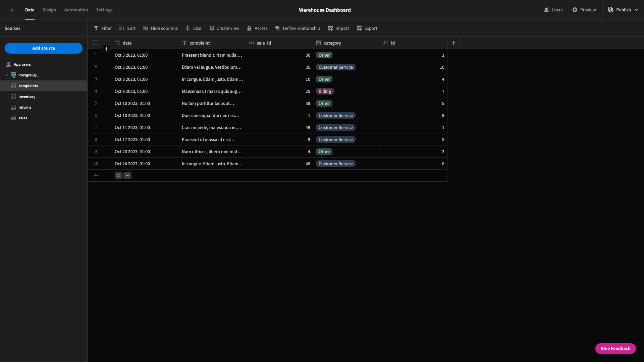Select sale_id cell with value 49

(x=279, y=127)
